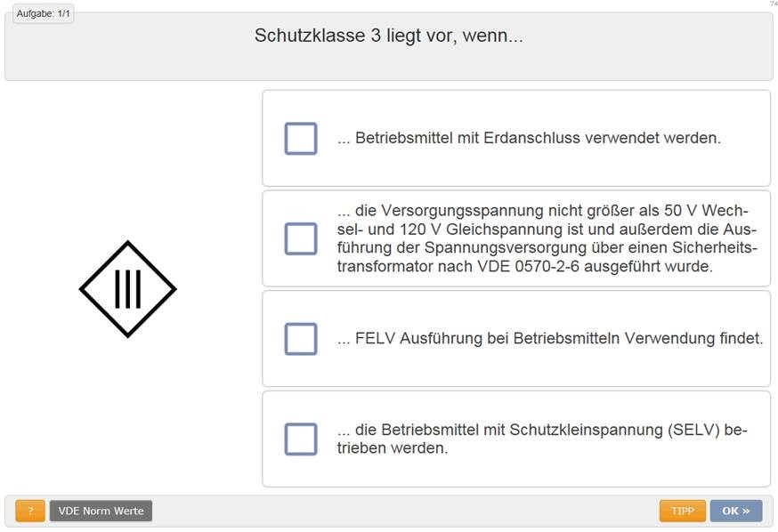Open help with the orange question mark button

(29, 511)
